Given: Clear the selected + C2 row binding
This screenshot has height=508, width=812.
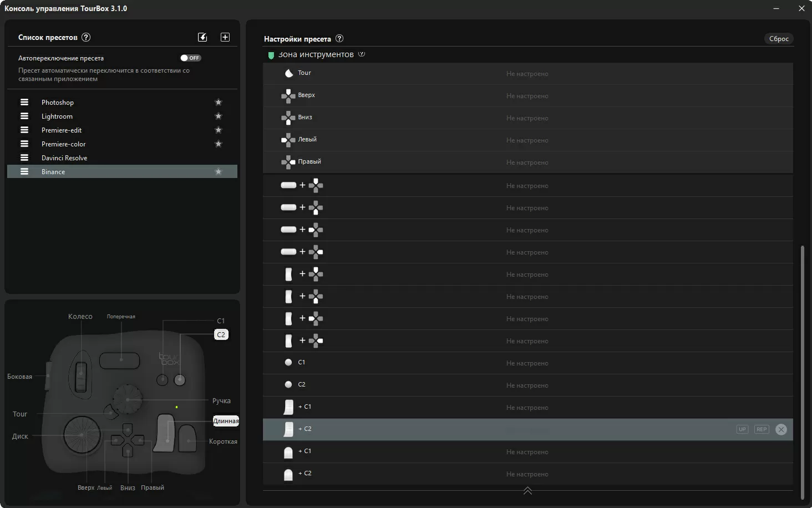Looking at the screenshot, I should (x=781, y=429).
